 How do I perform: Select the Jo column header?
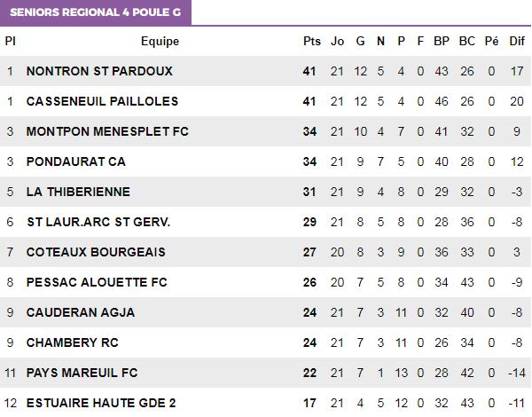pyautogui.click(x=337, y=41)
